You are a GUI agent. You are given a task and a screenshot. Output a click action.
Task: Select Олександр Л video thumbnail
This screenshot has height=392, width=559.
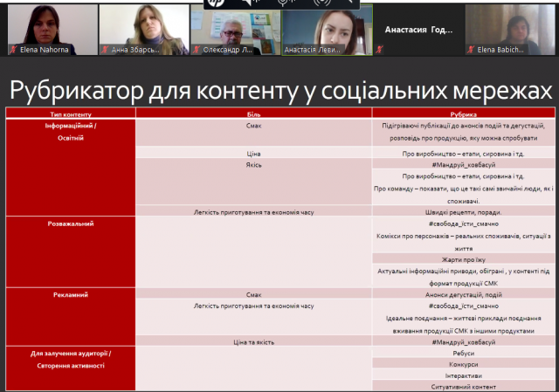(x=236, y=30)
